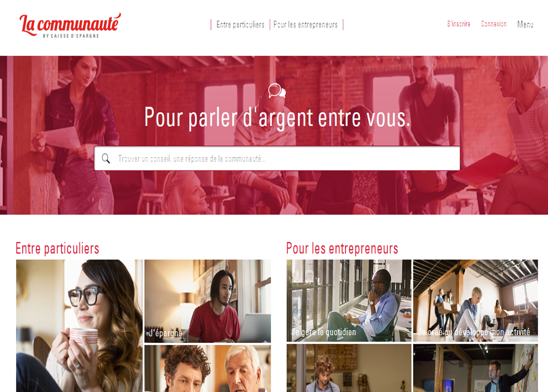Click the hero banner headline text

pyautogui.click(x=278, y=117)
